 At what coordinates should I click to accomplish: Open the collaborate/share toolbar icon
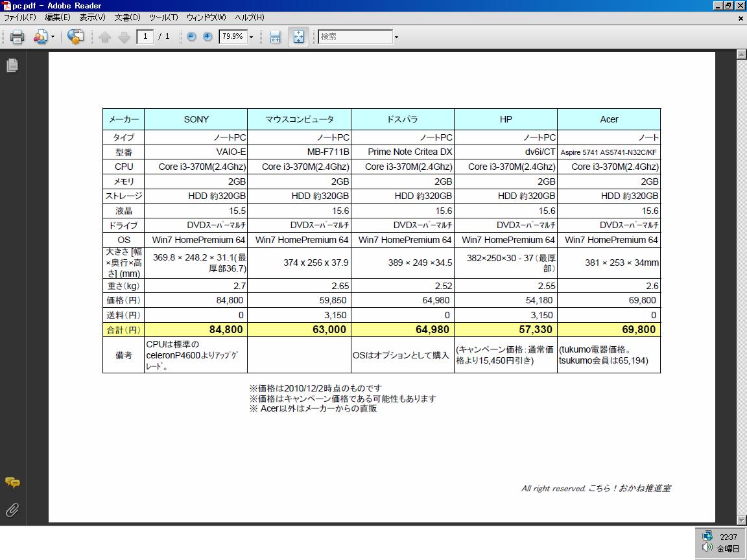point(40,37)
